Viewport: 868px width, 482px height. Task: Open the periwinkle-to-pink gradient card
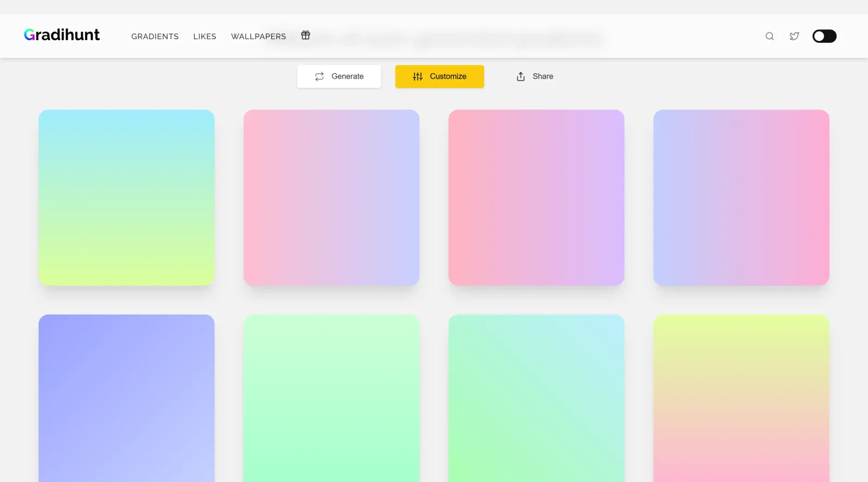coord(741,198)
